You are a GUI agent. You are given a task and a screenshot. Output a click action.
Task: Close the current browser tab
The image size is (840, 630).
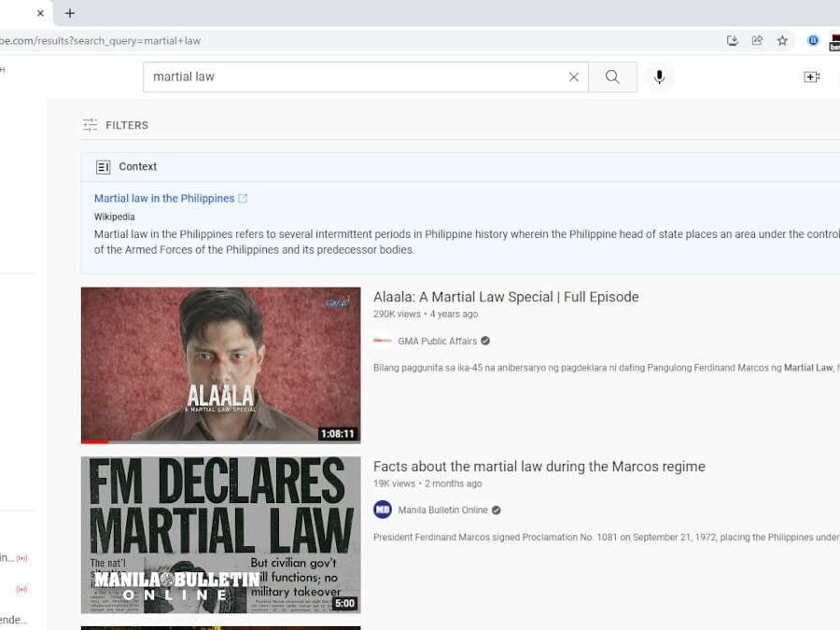tap(40, 13)
